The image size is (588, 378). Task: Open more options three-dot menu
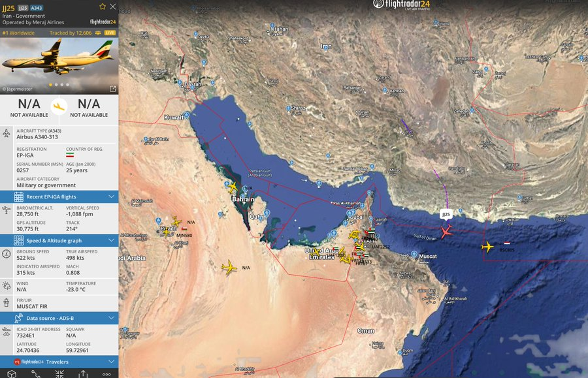click(106, 374)
